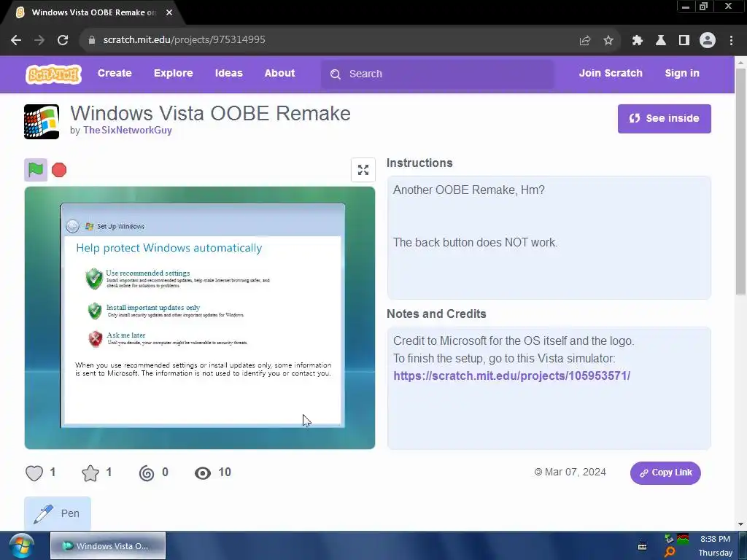This screenshot has height=560, width=747.
Task: Open the Windows Start orb
Action: (x=21, y=545)
